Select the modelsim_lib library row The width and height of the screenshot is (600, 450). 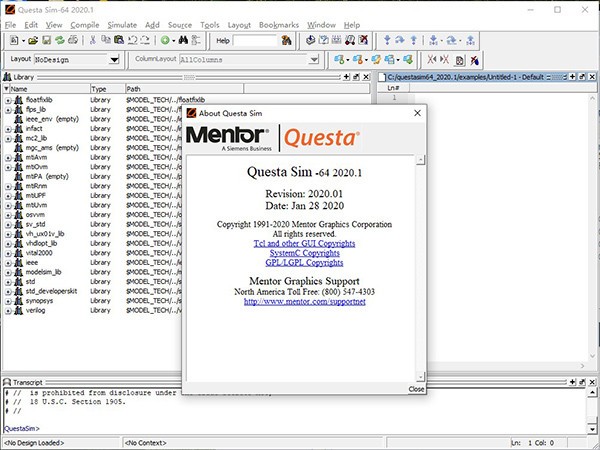click(x=45, y=271)
